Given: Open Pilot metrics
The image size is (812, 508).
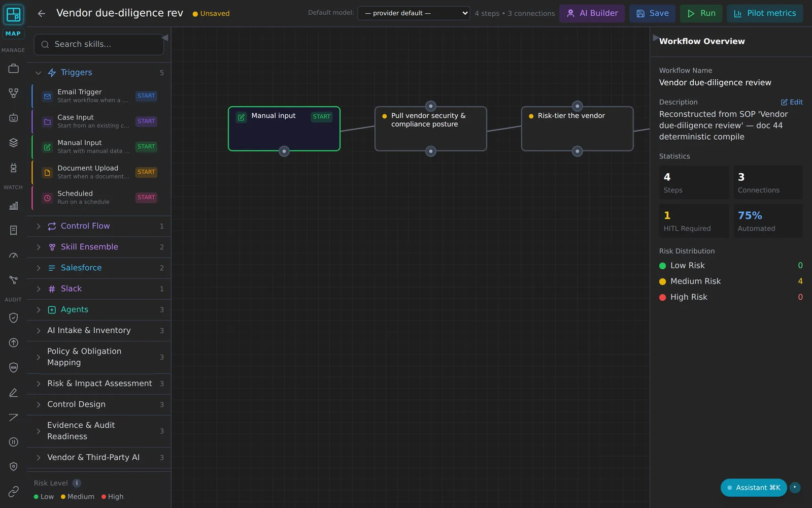Looking at the screenshot, I should [765, 13].
